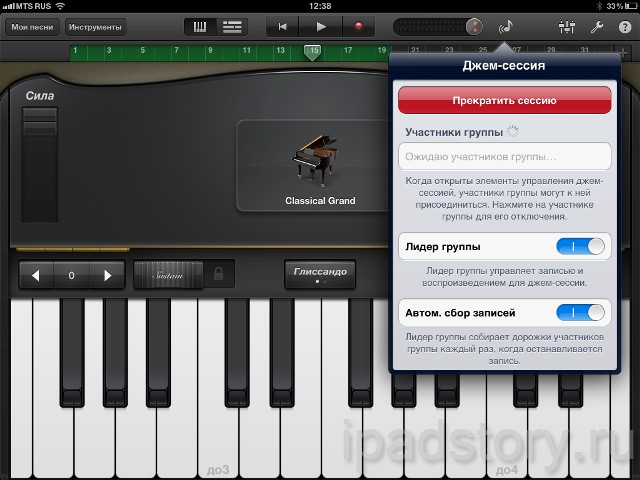Image resolution: width=640 pixels, height=480 pixels.
Task: Open the mixer sliders icon
Action: [562, 27]
